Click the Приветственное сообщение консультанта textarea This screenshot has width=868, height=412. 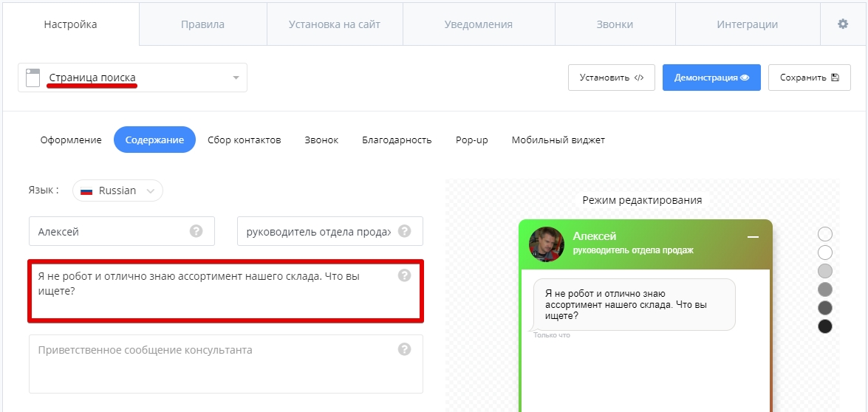tap(226, 364)
